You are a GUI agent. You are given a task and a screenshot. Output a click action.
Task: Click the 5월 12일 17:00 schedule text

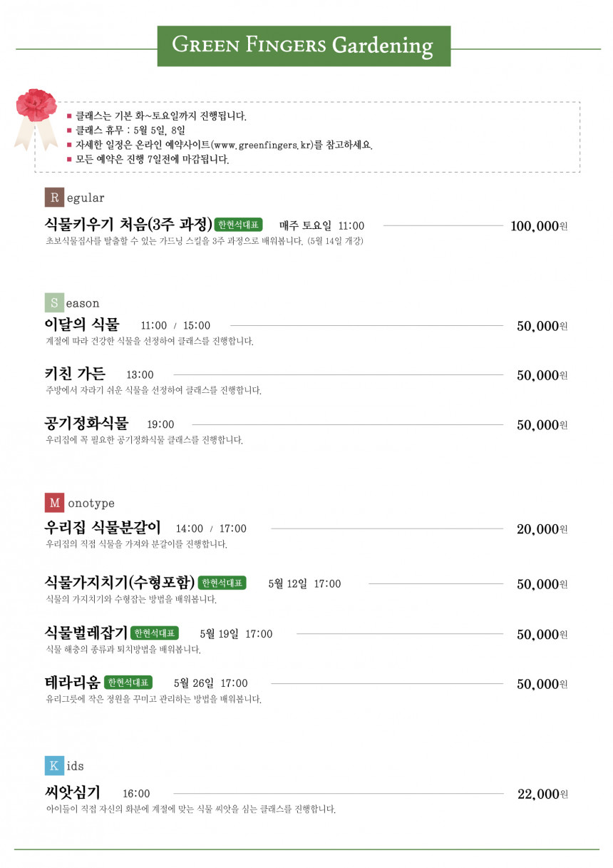coord(304,583)
